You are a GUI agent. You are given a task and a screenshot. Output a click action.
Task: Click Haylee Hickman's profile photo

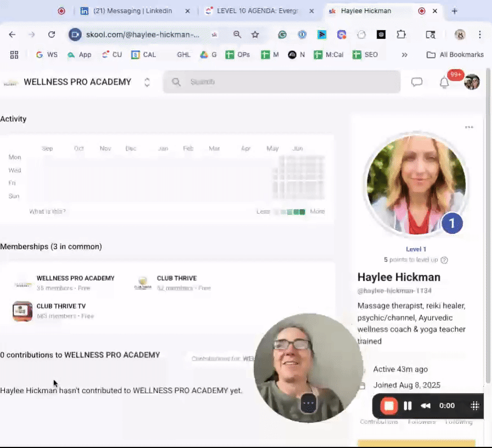[416, 185]
